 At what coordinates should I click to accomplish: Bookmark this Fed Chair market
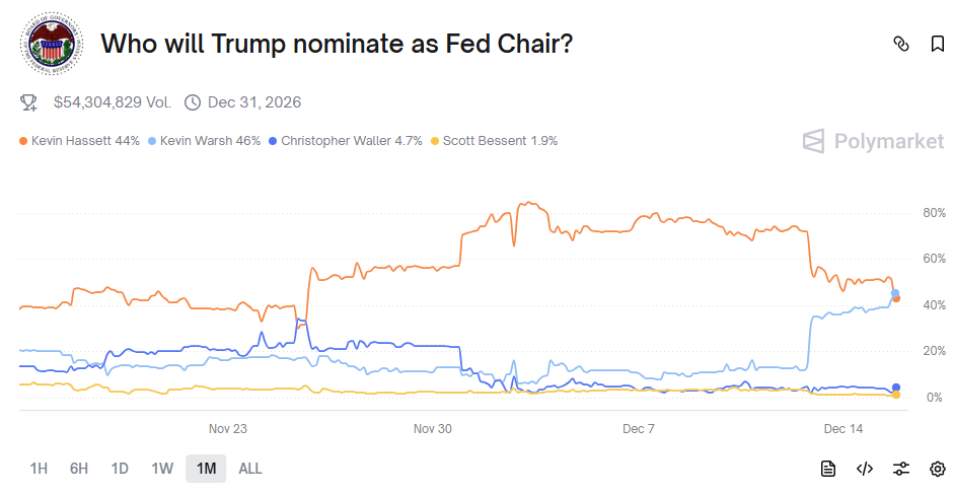[937, 43]
